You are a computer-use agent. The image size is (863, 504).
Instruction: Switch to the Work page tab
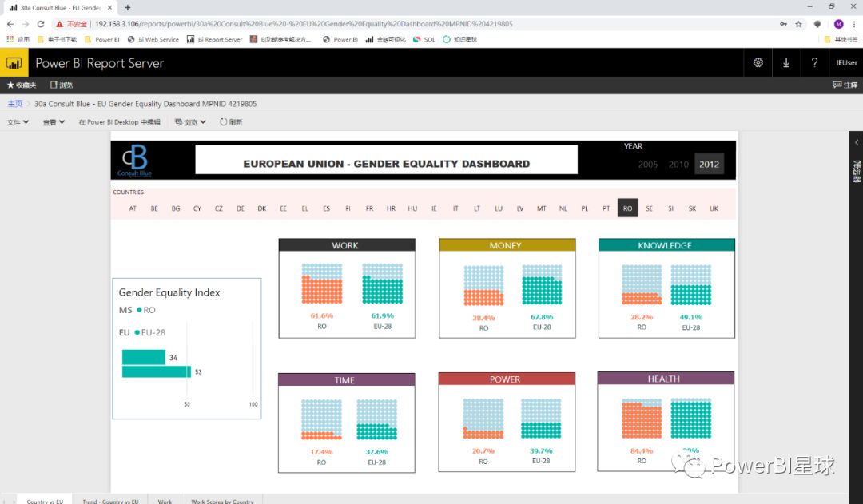tap(165, 502)
